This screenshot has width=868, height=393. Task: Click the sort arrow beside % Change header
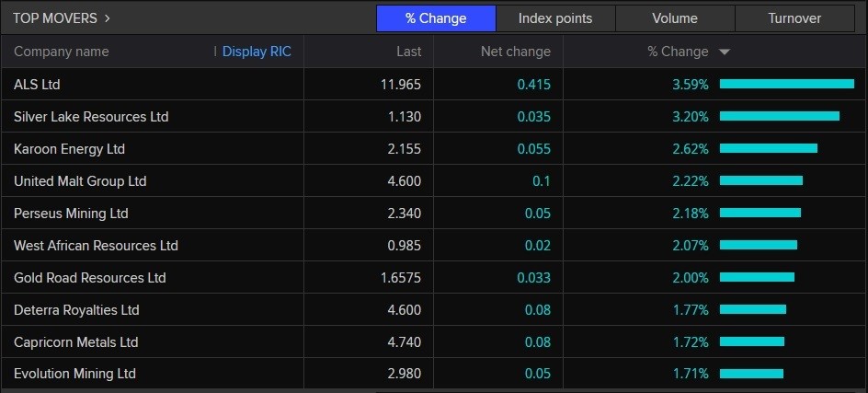point(725,52)
